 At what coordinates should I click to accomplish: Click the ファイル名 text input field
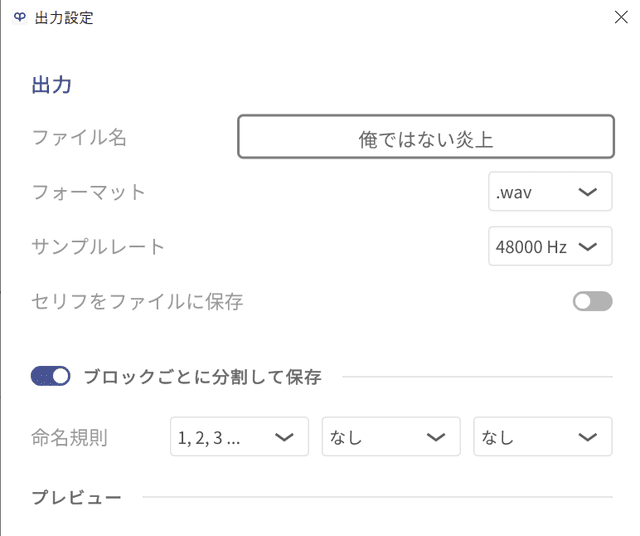[426, 136]
